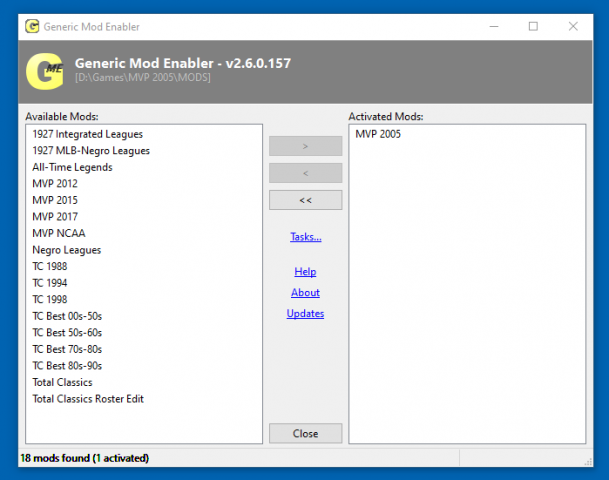Click the GME logo in the header
The height and width of the screenshot is (480, 609).
coord(44,71)
